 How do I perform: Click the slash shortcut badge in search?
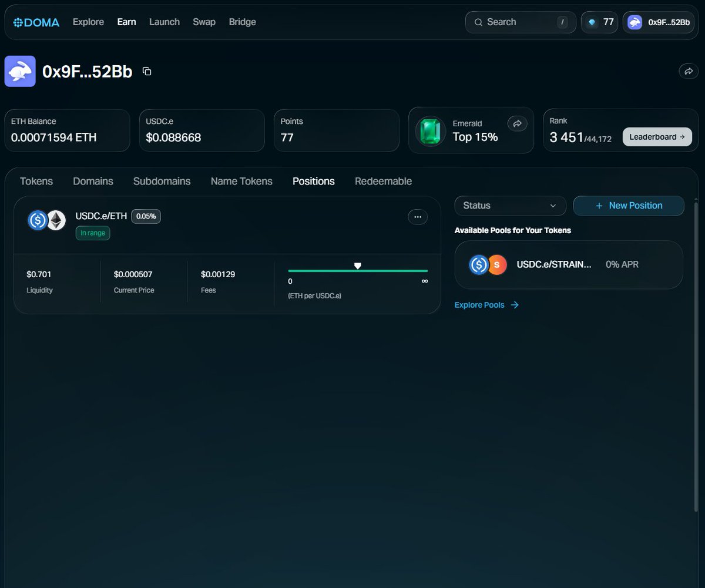(x=563, y=22)
